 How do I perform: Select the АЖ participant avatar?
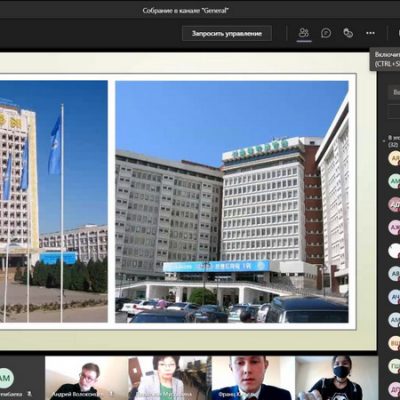pos(394,228)
